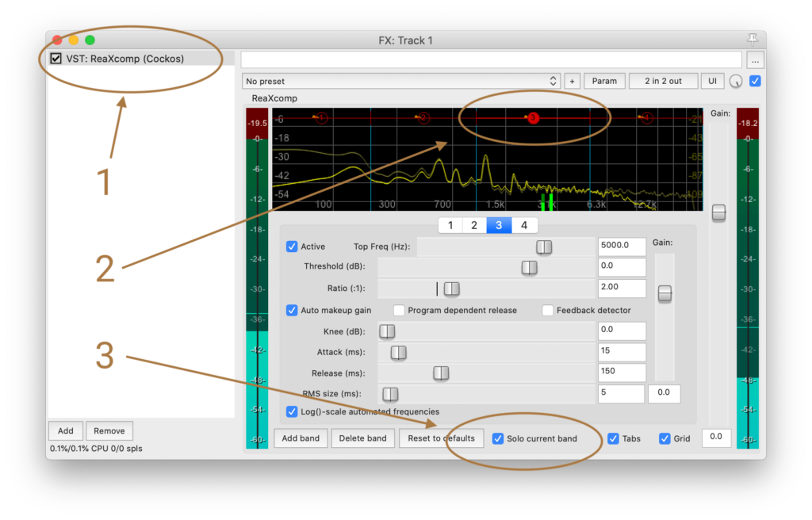Image resolution: width=812 pixels, height=520 pixels.
Task: Click the Release slider handle
Action: point(441,373)
